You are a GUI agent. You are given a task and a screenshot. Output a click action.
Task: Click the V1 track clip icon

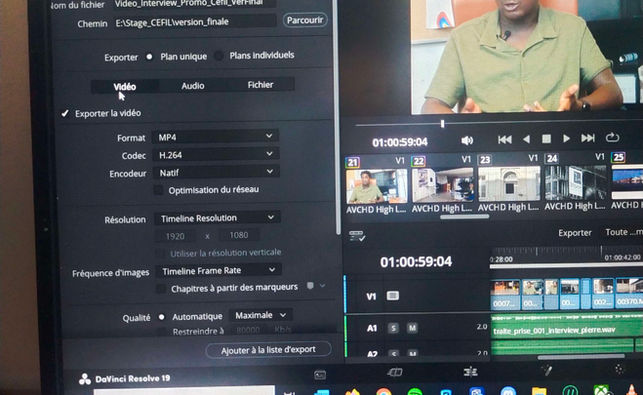(392, 296)
